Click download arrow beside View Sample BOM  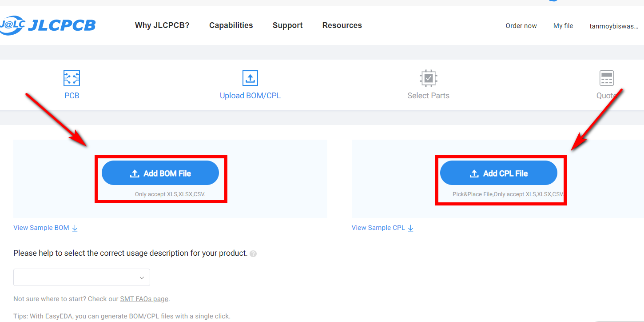coord(75,228)
